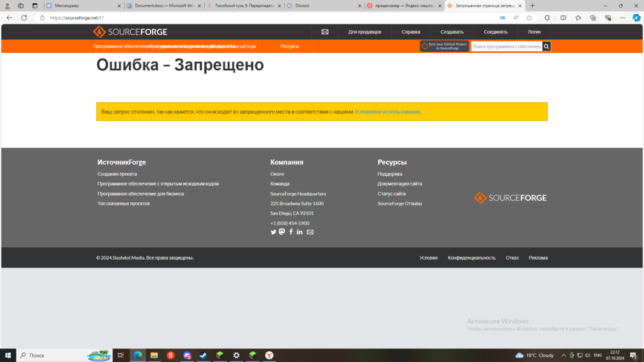Open SourceForge Отзывы link
This screenshot has height=362, width=644.
click(x=400, y=204)
